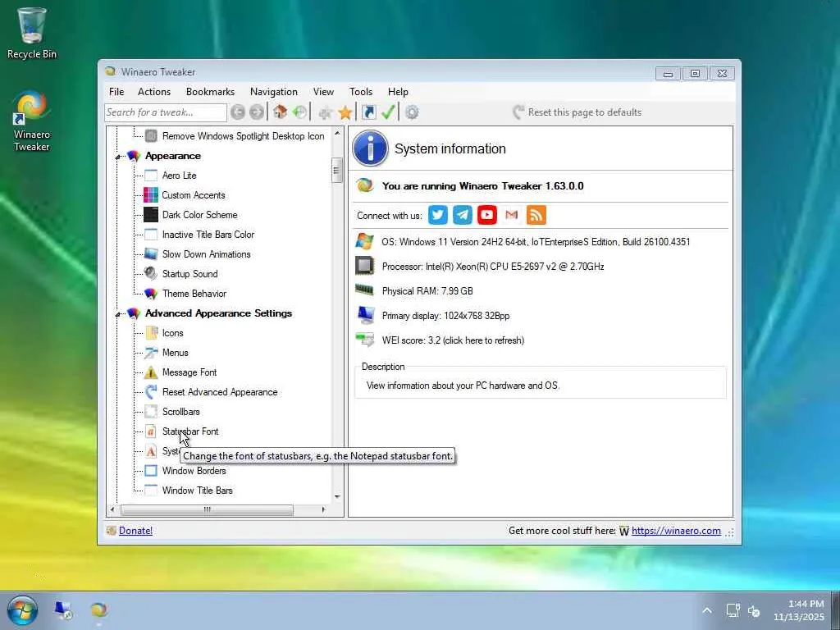Click the Windows Start button

22,610
